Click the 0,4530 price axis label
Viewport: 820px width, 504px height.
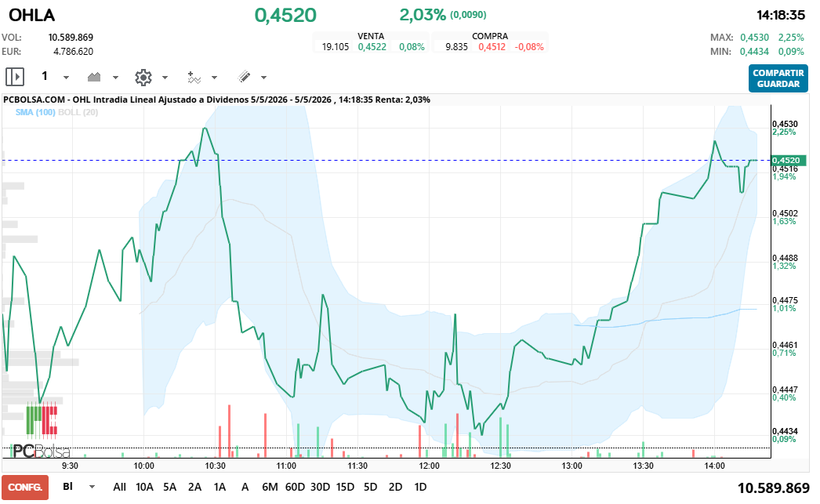785,124
